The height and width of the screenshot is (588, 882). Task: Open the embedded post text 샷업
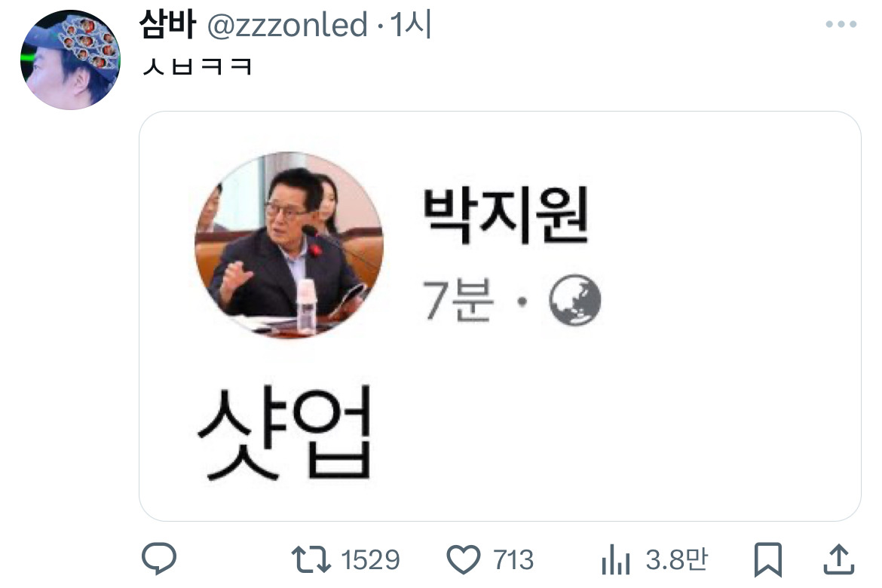click(285, 432)
